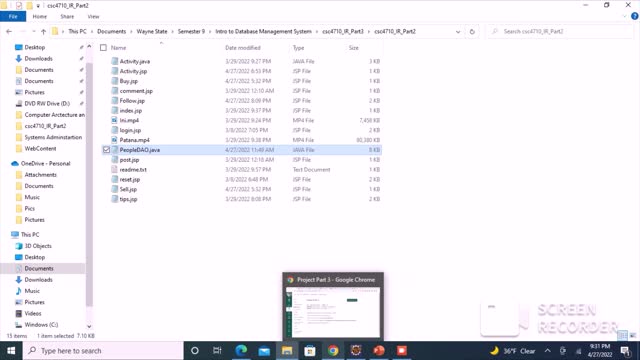Open the notification center icon

pos(625,351)
